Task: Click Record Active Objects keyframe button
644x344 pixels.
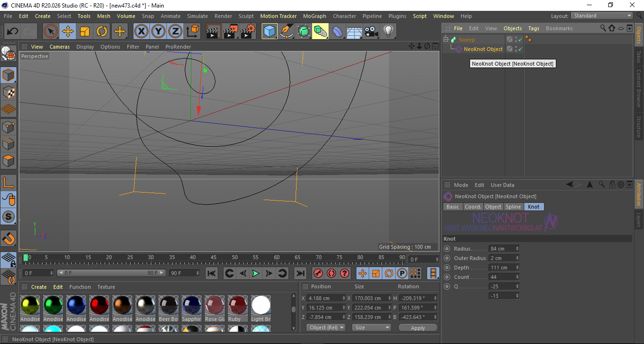Action: [318, 273]
